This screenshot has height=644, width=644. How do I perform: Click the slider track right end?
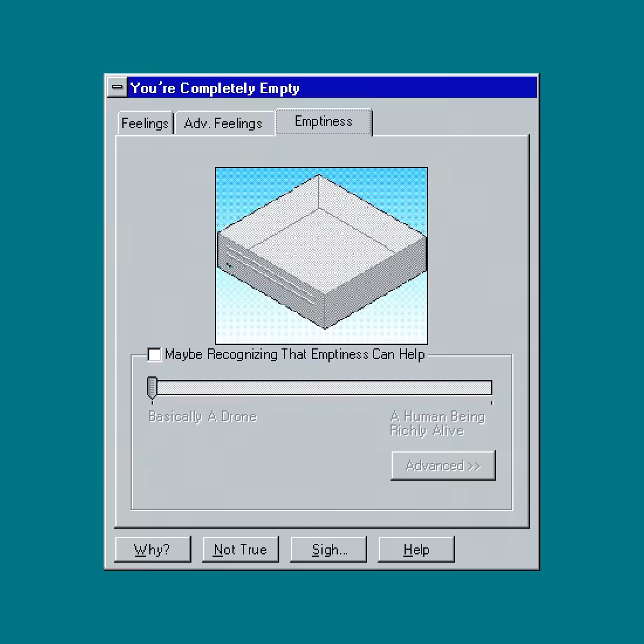pos(489,388)
